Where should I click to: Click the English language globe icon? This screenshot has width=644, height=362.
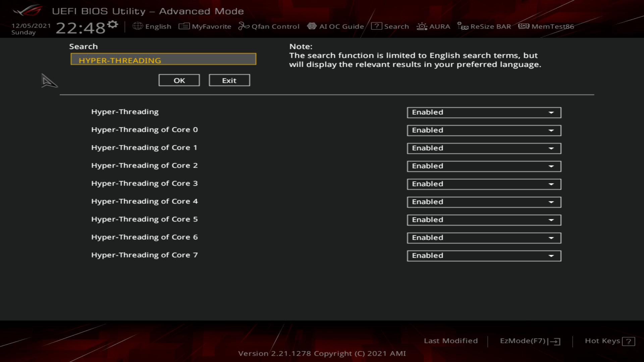click(x=138, y=26)
